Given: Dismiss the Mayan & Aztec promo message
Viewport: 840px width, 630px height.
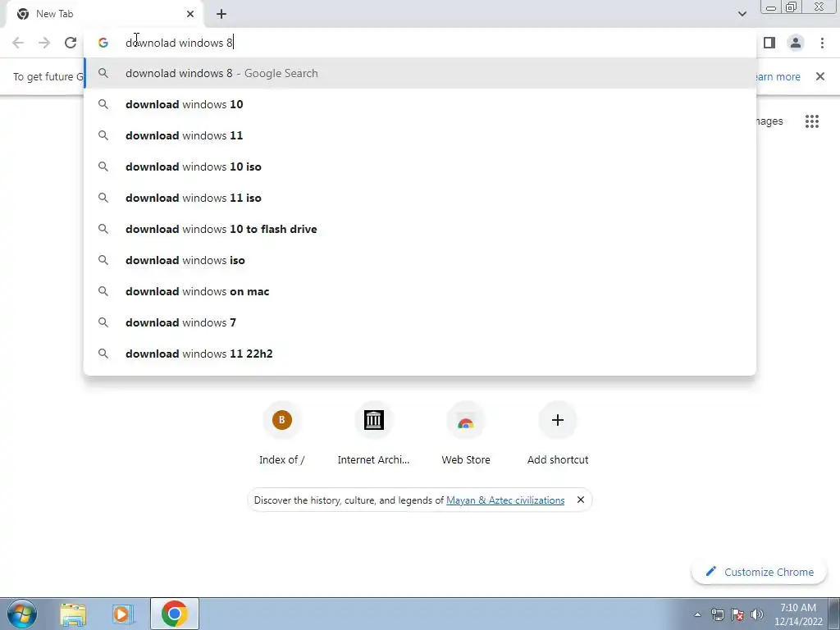Looking at the screenshot, I should click(x=580, y=500).
